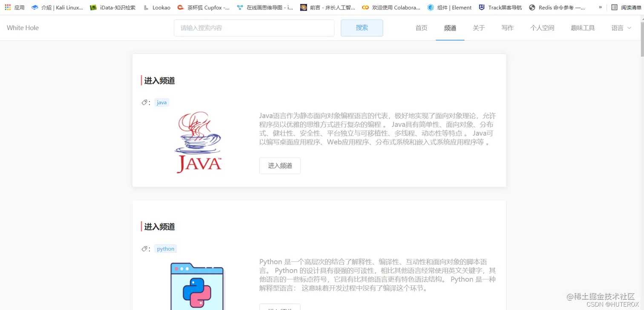Open the 趣味工具 fun tools menu
The image size is (644, 310).
tap(583, 28)
